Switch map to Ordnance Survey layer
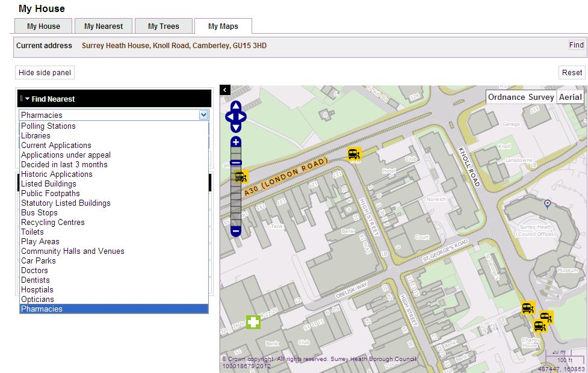The height and width of the screenshot is (373, 588). [521, 97]
